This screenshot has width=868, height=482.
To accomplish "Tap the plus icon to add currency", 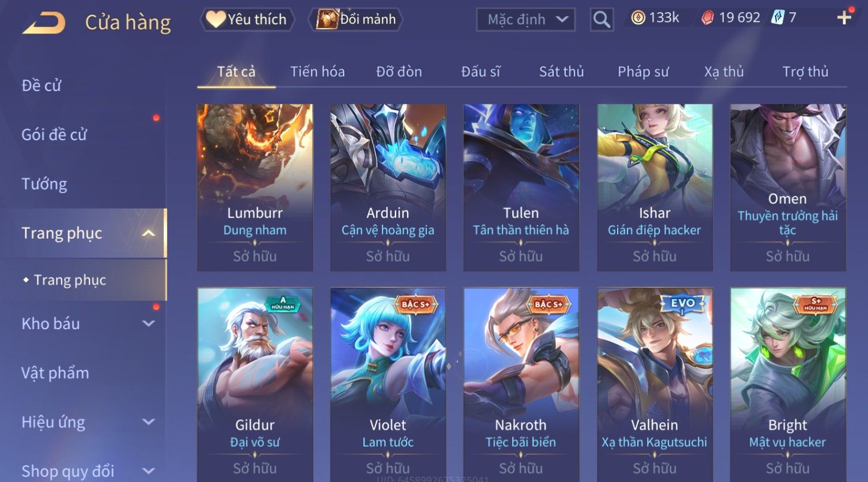I will [844, 18].
